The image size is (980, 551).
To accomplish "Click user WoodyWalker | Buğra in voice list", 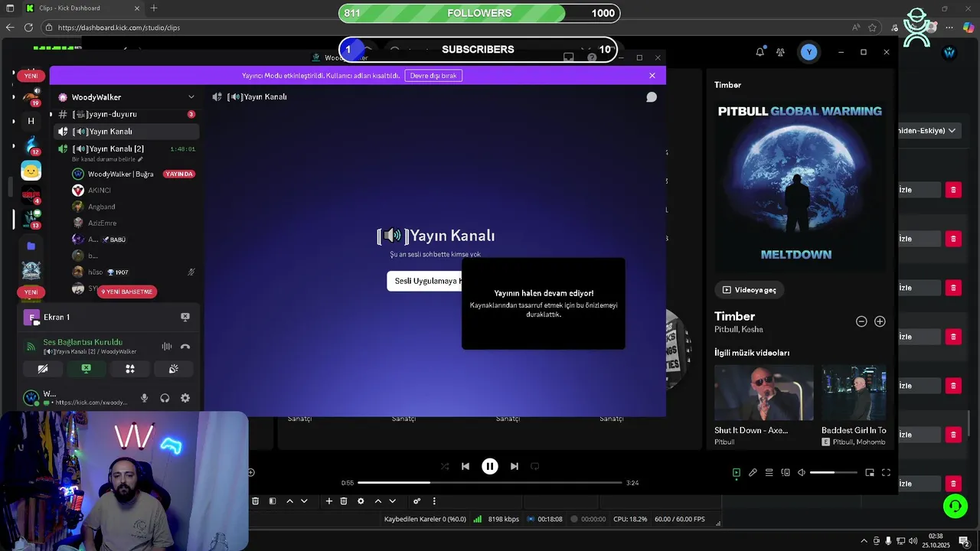I will pos(121,174).
